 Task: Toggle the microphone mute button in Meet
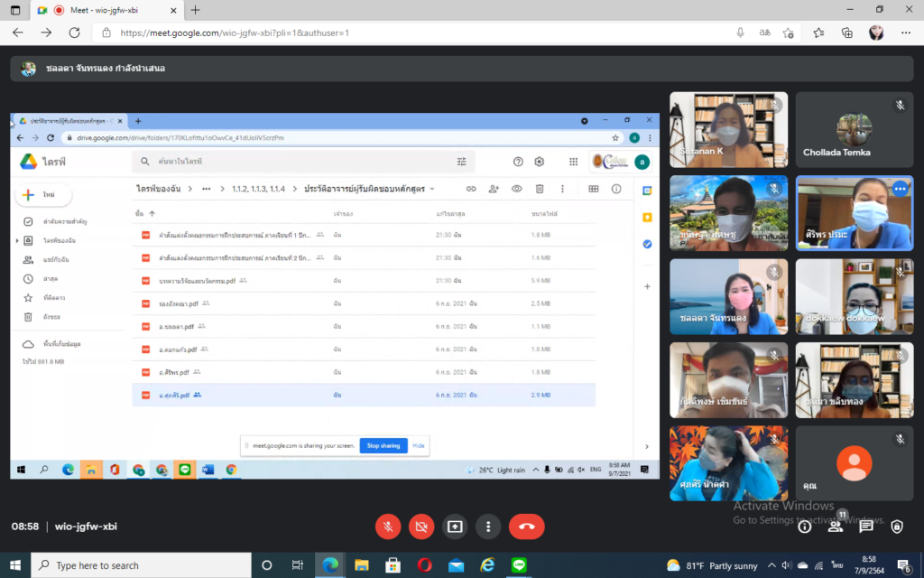(x=388, y=527)
